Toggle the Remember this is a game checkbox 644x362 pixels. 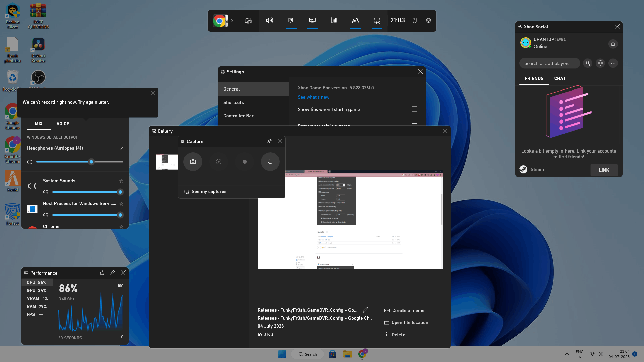(x=415, y=124)
